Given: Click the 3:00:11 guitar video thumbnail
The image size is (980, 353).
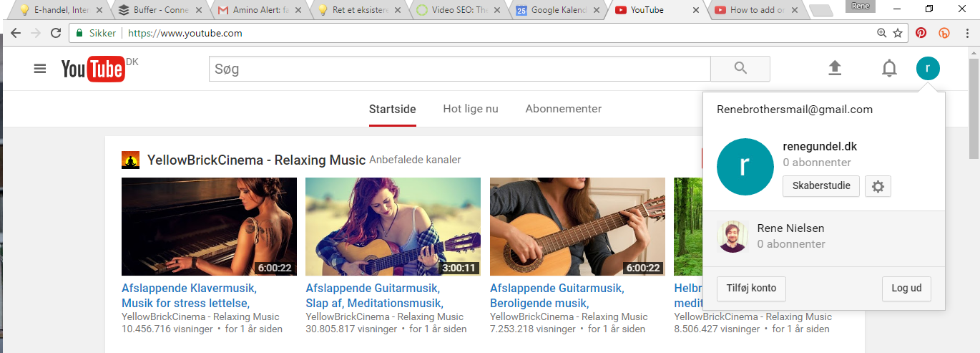Looking at the screenshot, I should (393, 227).
